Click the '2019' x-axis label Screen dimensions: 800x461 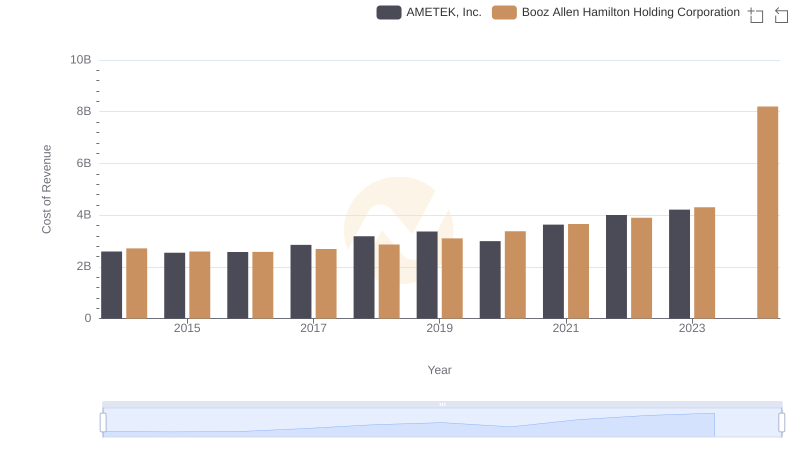[x=439, y=328]
